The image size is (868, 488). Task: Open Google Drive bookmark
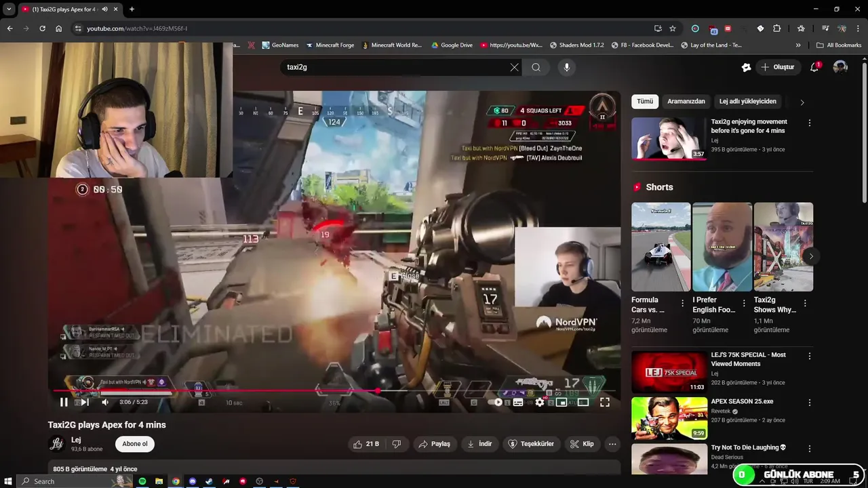tap(451, 45)
